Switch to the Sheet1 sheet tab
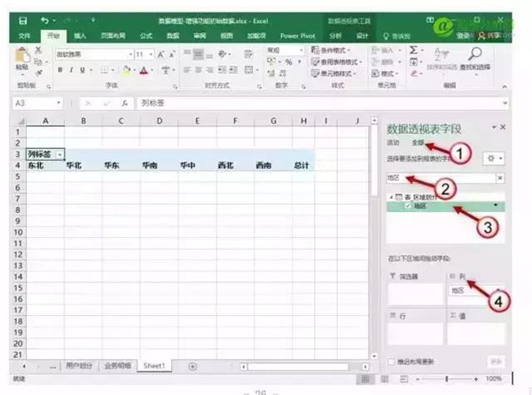 pyautogui.click(x=154, y=366)
